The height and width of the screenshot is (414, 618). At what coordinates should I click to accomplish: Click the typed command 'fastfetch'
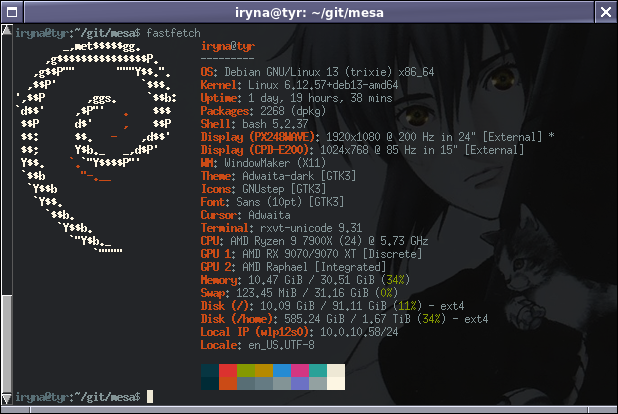[x=173, y=33]
